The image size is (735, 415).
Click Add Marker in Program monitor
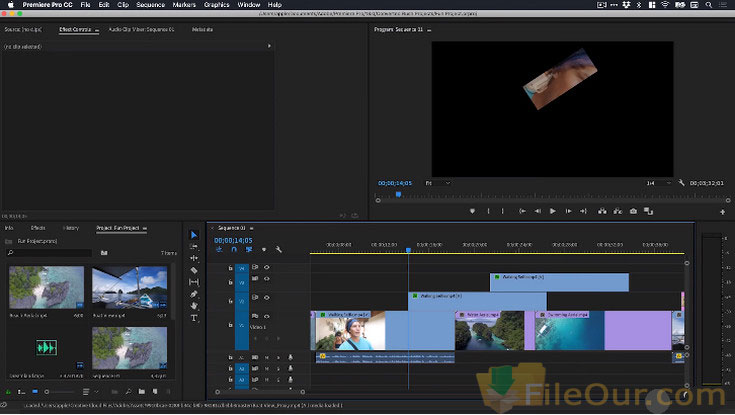click(x=472, y=211)
